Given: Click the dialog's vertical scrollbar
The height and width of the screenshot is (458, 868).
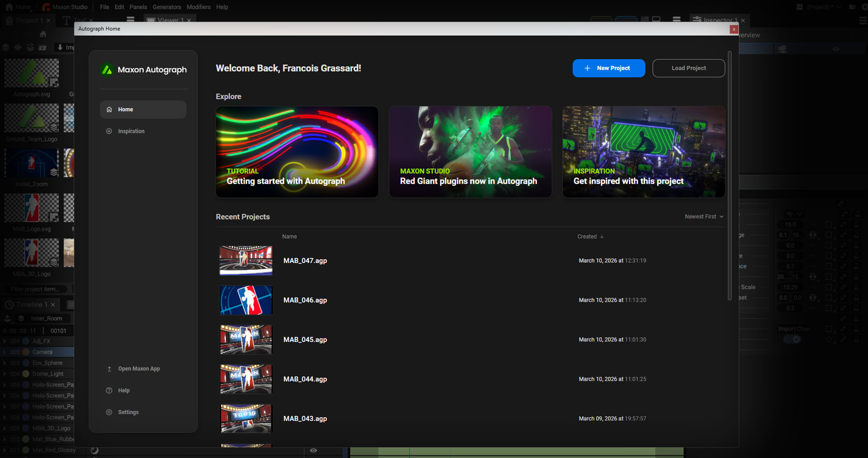Looking at the screenshot, I should [730, 175].
